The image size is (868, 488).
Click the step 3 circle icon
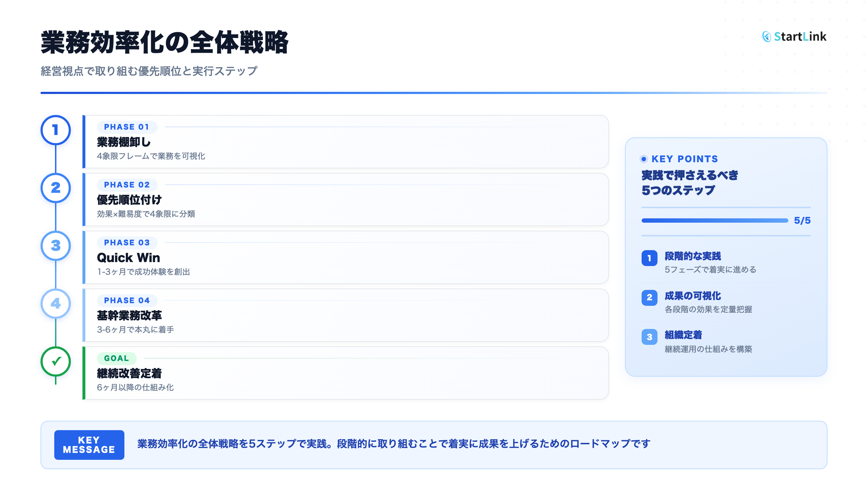(55, 246)
